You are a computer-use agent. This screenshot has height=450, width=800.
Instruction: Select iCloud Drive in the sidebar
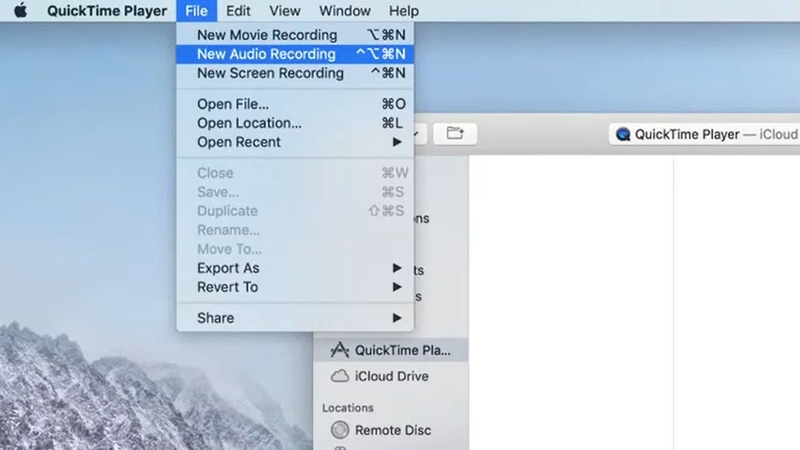pos(391,376)
